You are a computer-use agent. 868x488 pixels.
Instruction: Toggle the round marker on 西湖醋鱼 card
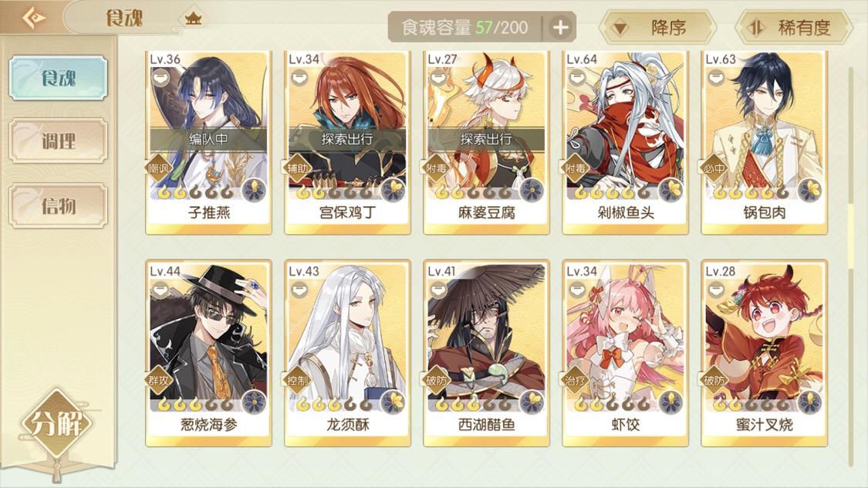click(x=438, y=290)
